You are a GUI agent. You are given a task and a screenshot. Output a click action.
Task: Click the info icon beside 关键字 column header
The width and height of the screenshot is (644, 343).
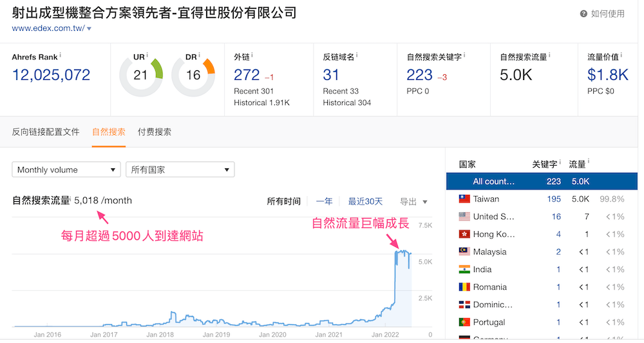(x=560, y=162)
